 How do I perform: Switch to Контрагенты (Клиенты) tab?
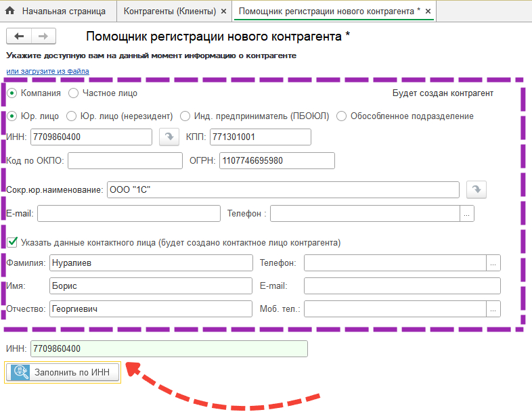point(170,12)
